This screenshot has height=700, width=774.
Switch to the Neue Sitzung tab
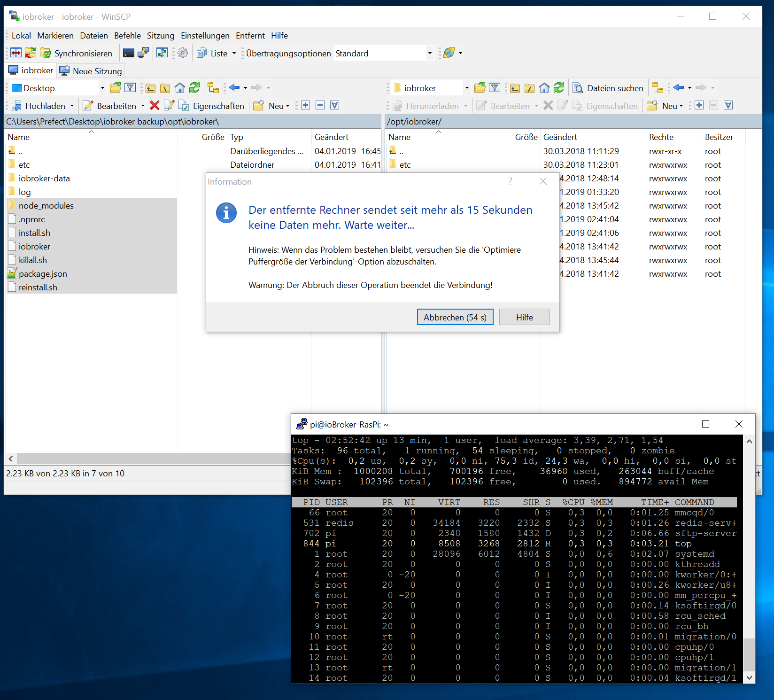pyautogui.click(x=92, y=71)
